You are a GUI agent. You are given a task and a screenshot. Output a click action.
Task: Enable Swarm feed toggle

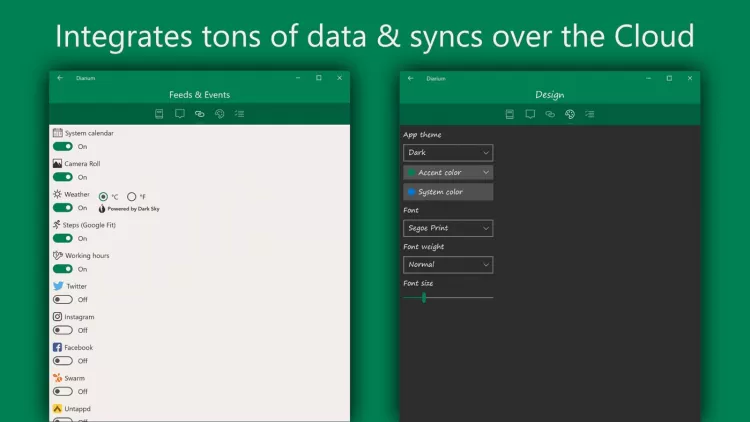pos(63,391)
